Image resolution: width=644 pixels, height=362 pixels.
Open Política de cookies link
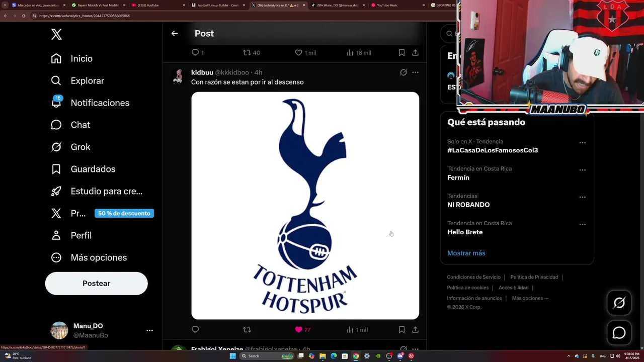click(468, 288)
